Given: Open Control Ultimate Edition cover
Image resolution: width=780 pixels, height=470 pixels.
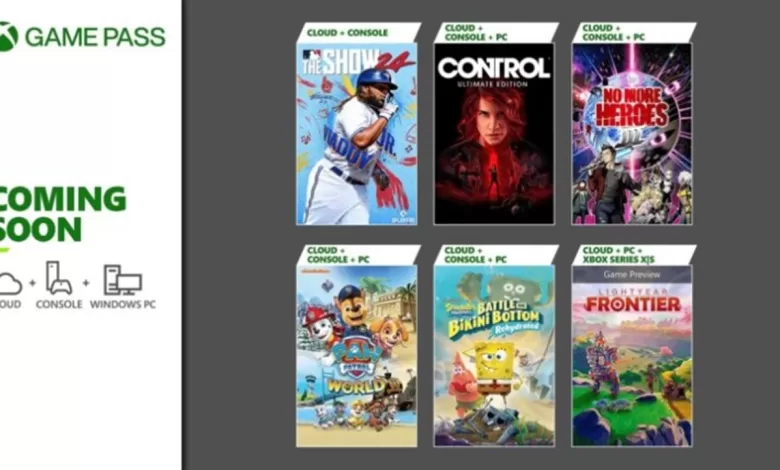Looking at the screenshot, I should 494,134.
